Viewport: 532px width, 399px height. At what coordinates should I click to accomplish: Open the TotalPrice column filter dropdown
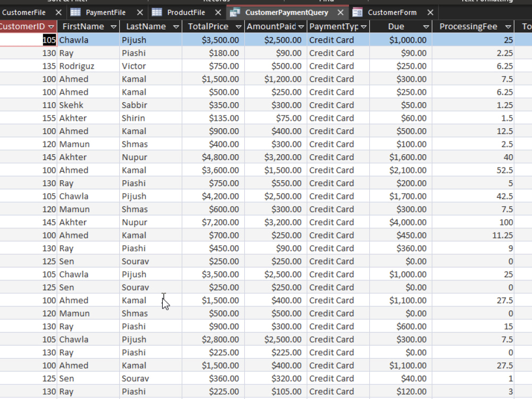(x=238, y=27)
